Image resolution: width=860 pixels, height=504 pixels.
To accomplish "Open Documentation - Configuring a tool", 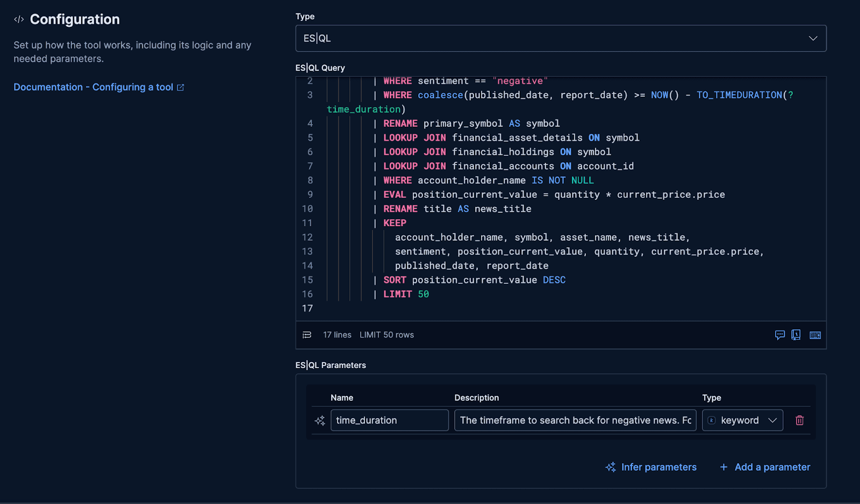I will (x=94, y=87).
